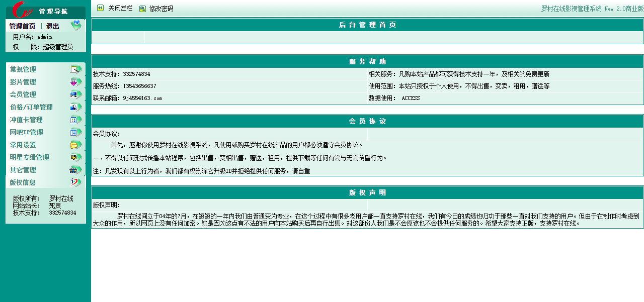Click the icon beside 价格/订单管理
The image size is (644, 302).
tap(76, 107)
